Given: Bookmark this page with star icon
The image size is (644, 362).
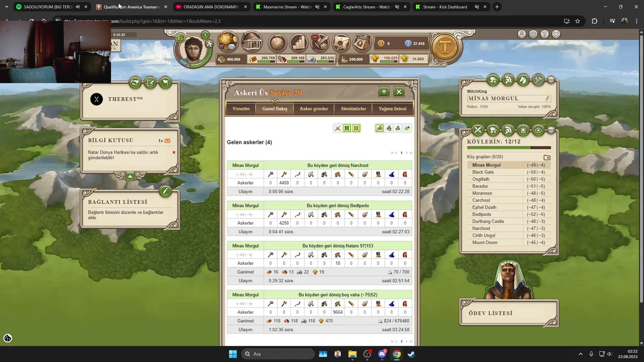Looking at the screenshot, I should pos(578,21).
